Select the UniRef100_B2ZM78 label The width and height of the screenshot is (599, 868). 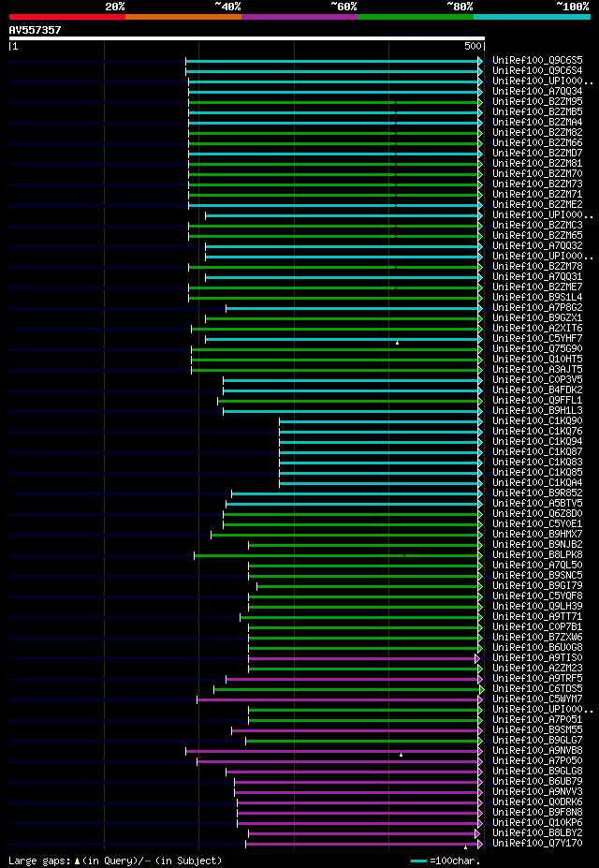click(x=537, y=267)
